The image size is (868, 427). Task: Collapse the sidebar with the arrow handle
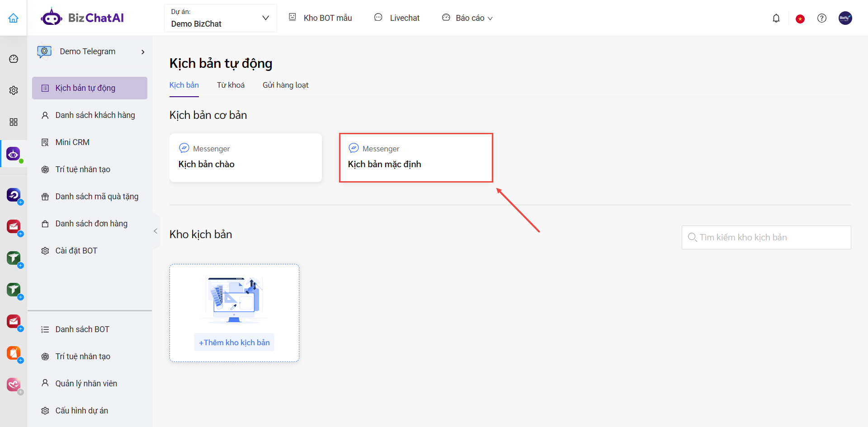[x=156, y=231]
